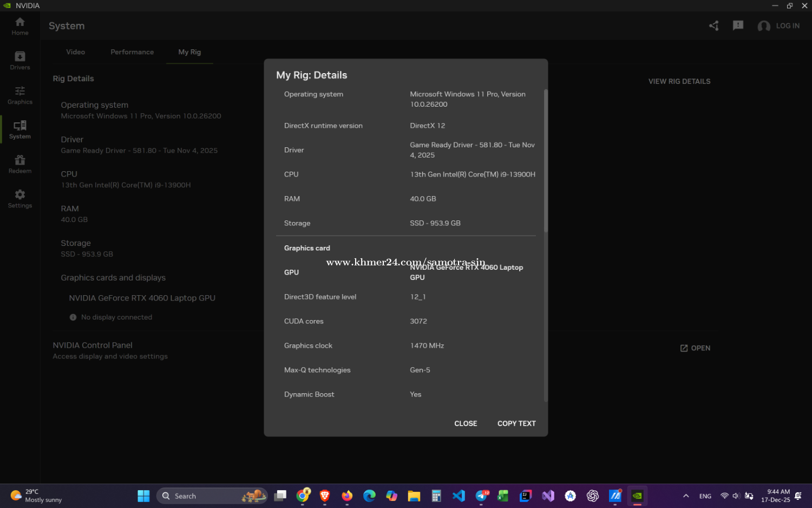Open the Windows Start menu
This screenshot has width=812, height=508.
pyautogui.click(x=143, y=496)
